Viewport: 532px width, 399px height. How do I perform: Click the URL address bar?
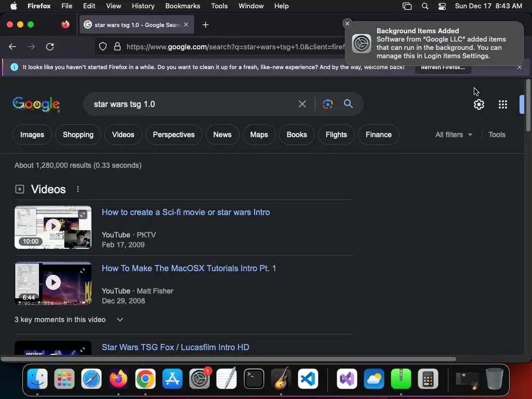pos(235,47)
